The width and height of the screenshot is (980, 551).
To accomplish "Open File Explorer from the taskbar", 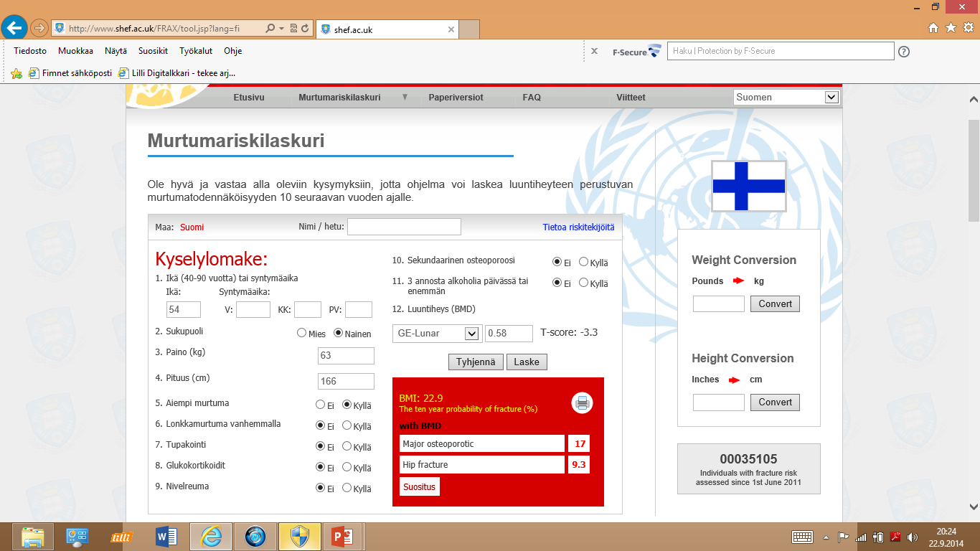I will pos(33,536).
